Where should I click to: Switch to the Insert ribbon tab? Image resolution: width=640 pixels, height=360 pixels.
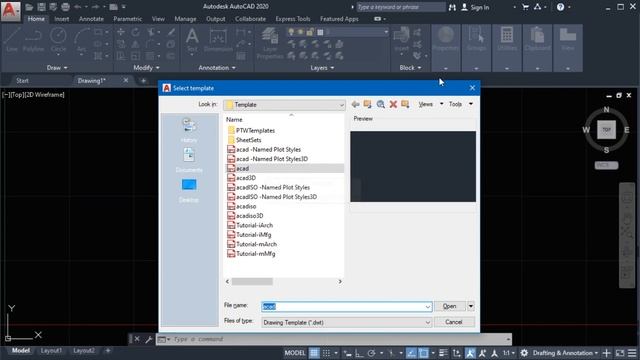click(x=62, y=19)
